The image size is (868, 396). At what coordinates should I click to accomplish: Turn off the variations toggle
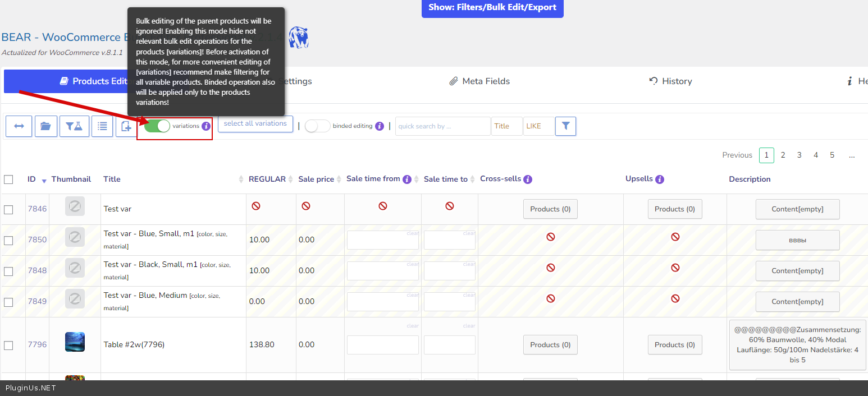tap(157, 126)
